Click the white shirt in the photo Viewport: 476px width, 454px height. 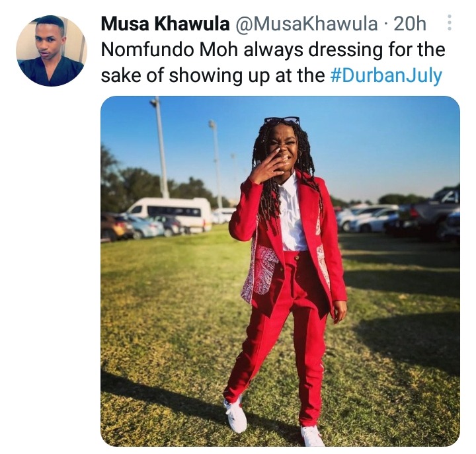point(291,215)
